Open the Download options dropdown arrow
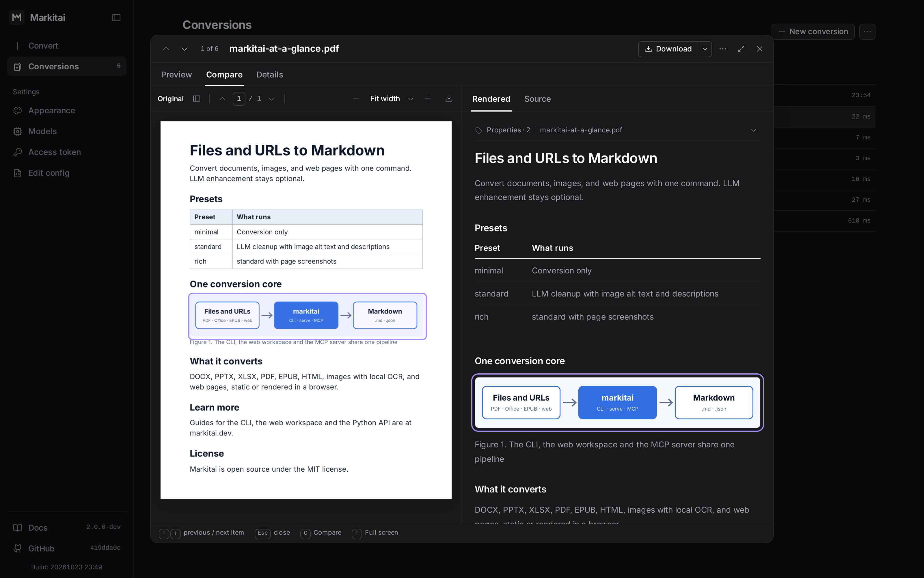The image size is (924, 578). pyautogui.click(x=705, y=49)
